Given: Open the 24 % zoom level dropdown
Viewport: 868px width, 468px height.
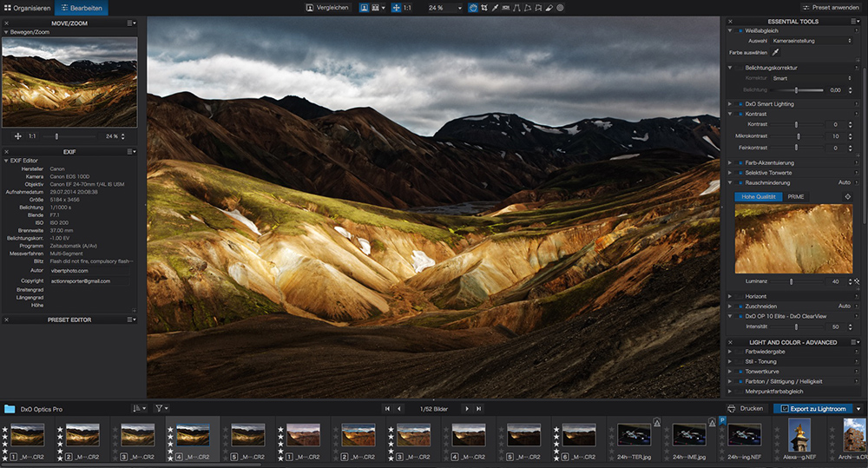Looking at the screenshot, I should [442, 7].
